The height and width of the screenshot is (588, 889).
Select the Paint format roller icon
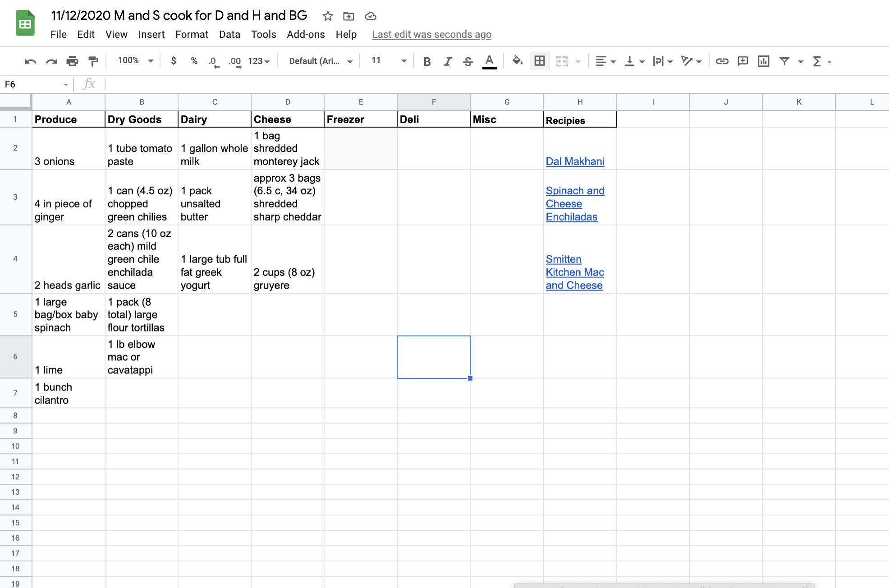[93, 61]
